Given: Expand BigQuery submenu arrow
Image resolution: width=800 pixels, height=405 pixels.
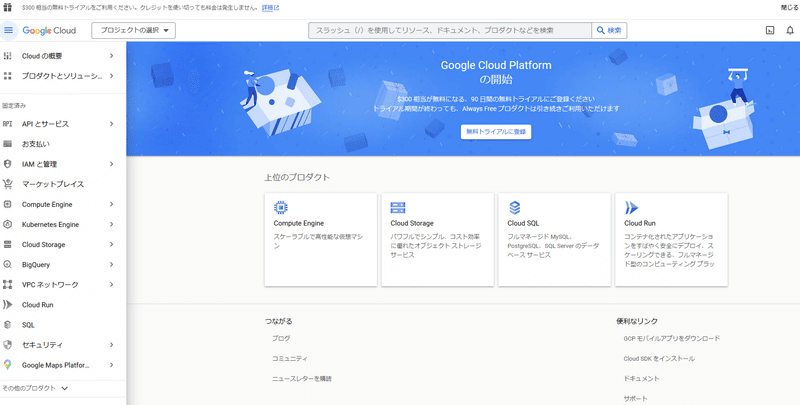Looking at the screenshot, I should click(x=112, y=265).
